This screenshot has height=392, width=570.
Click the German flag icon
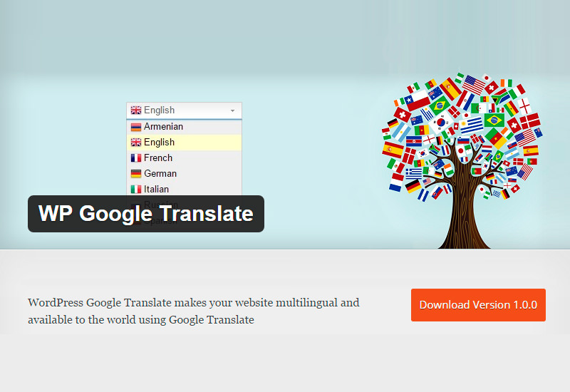(136, 173)
